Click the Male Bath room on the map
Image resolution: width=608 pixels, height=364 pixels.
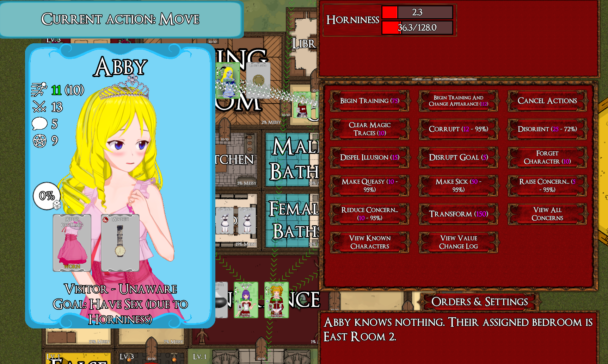tap(292, 159)
